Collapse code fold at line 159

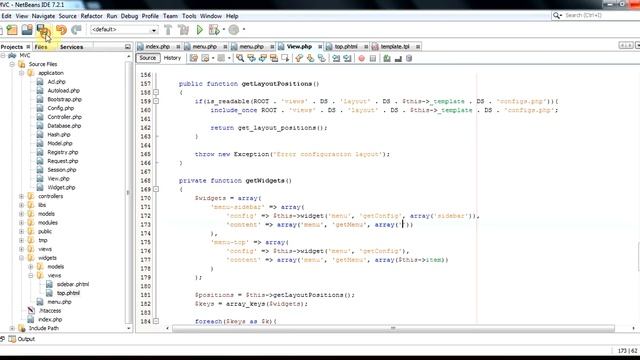pos(156,101)
